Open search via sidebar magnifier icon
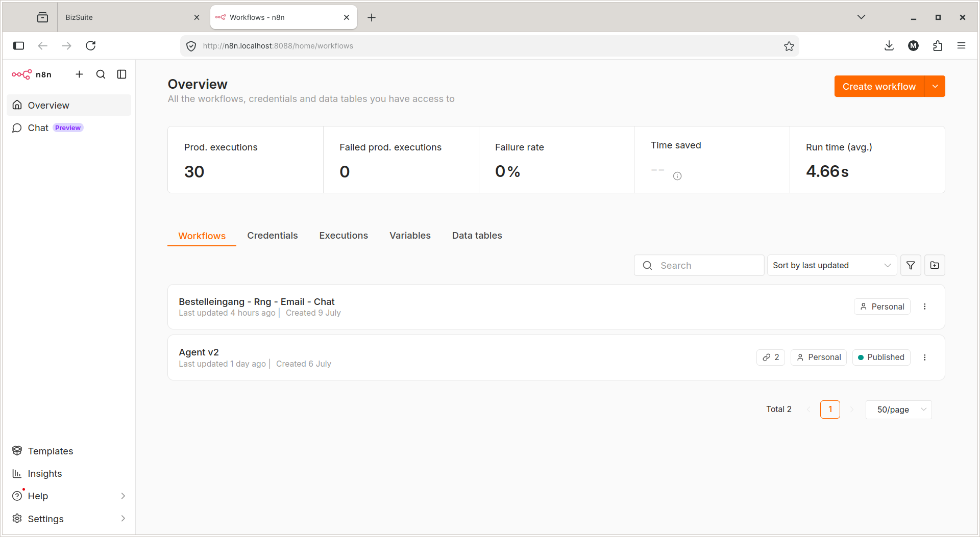 [x=101, y=74]
